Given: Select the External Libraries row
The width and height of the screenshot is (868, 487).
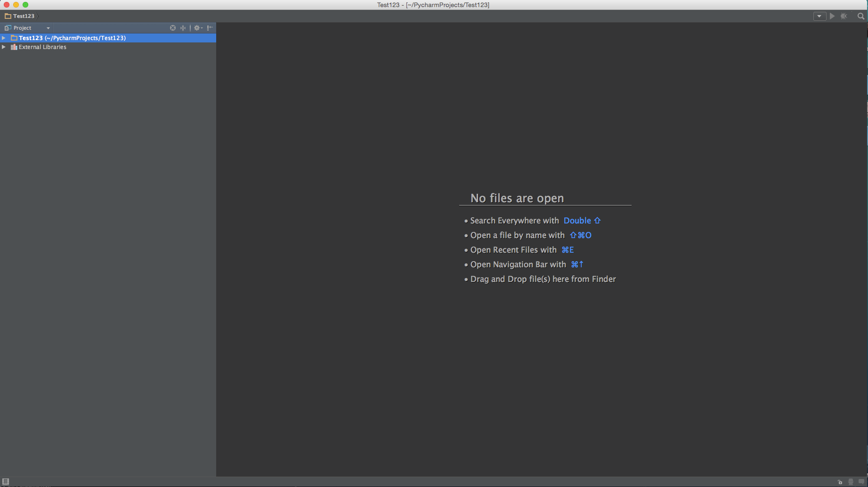Looking at the screenshot, I should tap(42, 47).
